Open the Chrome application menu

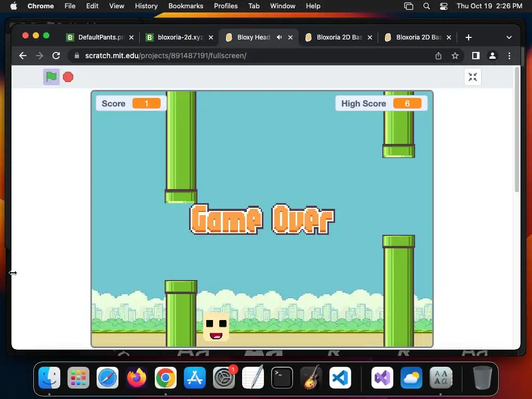[41, 6]
